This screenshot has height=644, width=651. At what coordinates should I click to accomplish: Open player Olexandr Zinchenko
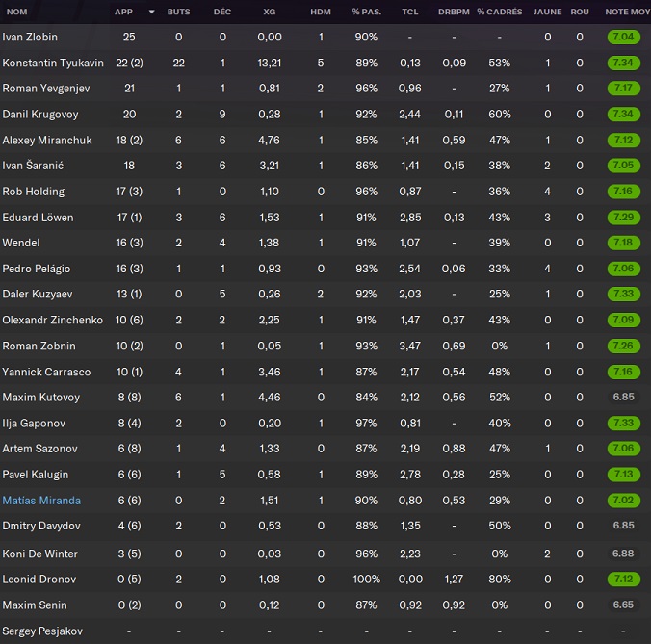pos(52,320)
